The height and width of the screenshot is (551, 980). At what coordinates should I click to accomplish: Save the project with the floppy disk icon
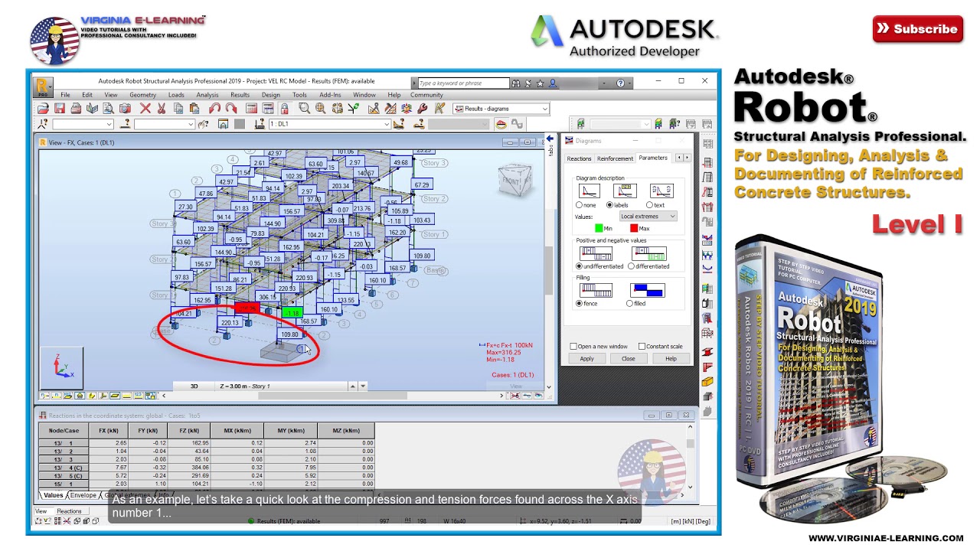pyautogui.click(x=59, y=109)
